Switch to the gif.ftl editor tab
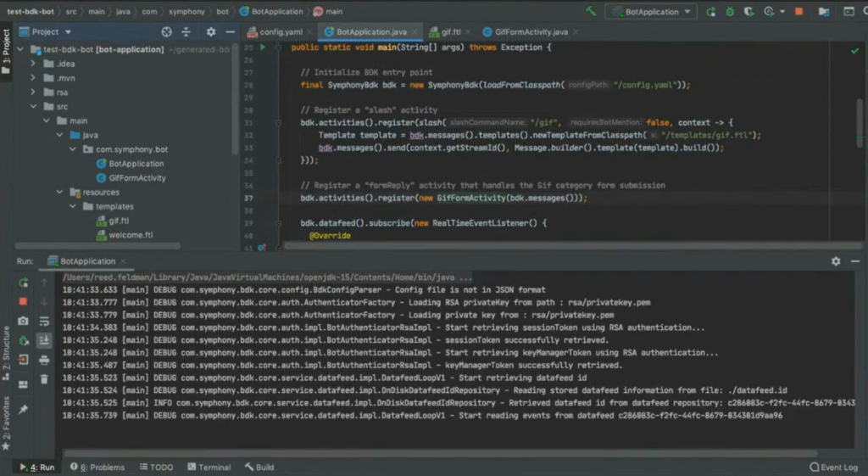 (x=450, y=31)
